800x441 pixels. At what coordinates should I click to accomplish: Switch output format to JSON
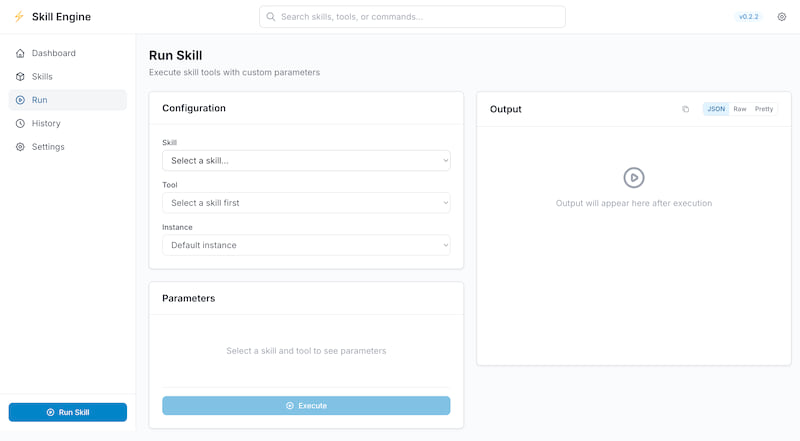click(x=716, y=109)
